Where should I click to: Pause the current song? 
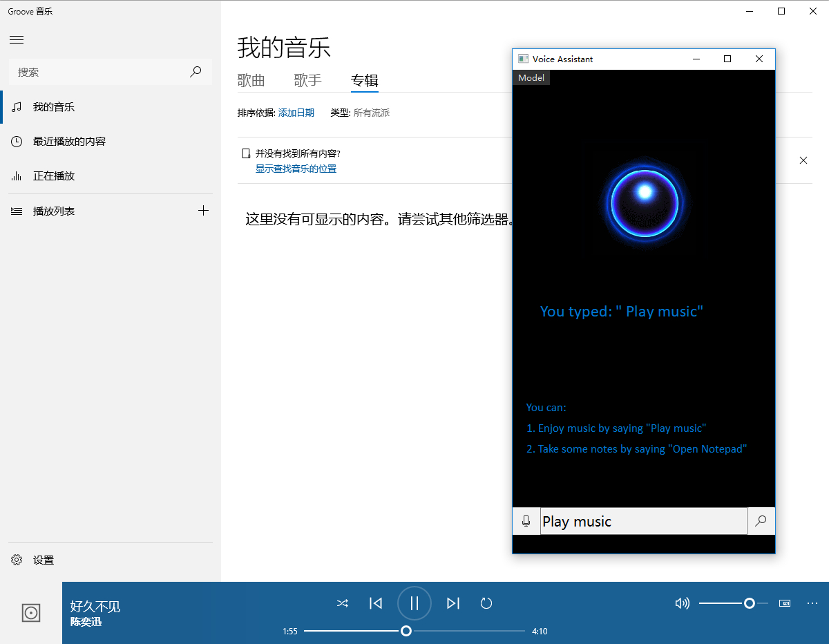414,603
